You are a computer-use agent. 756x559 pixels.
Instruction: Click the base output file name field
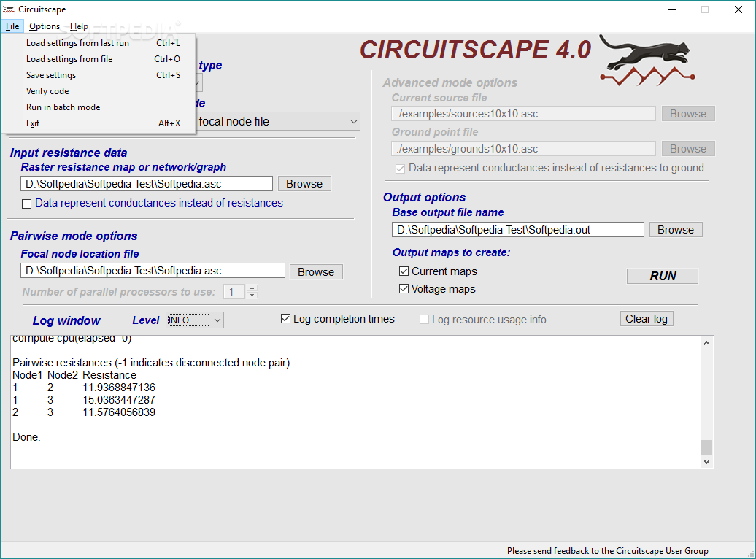coord(518,230)
